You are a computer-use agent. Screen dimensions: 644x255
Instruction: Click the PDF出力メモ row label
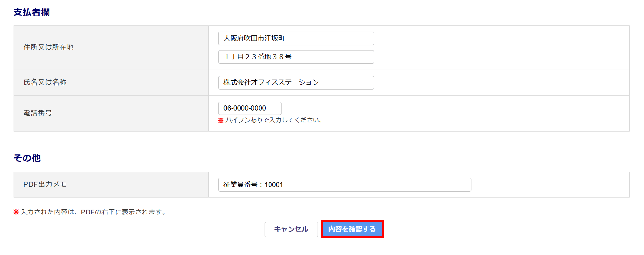45,184
